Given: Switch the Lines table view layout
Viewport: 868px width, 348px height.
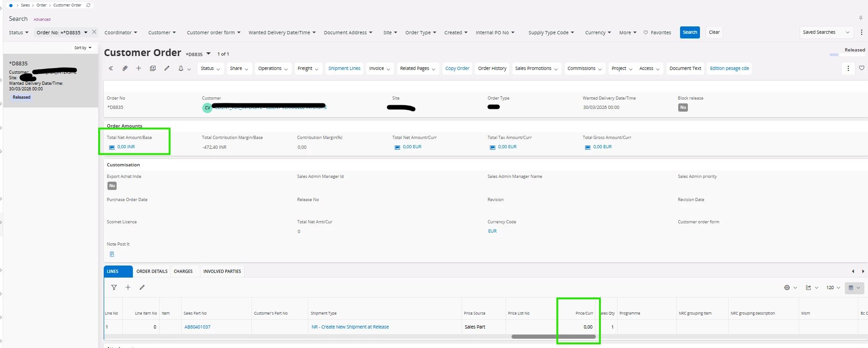Looking at the screenshot, I should point(855,288).
